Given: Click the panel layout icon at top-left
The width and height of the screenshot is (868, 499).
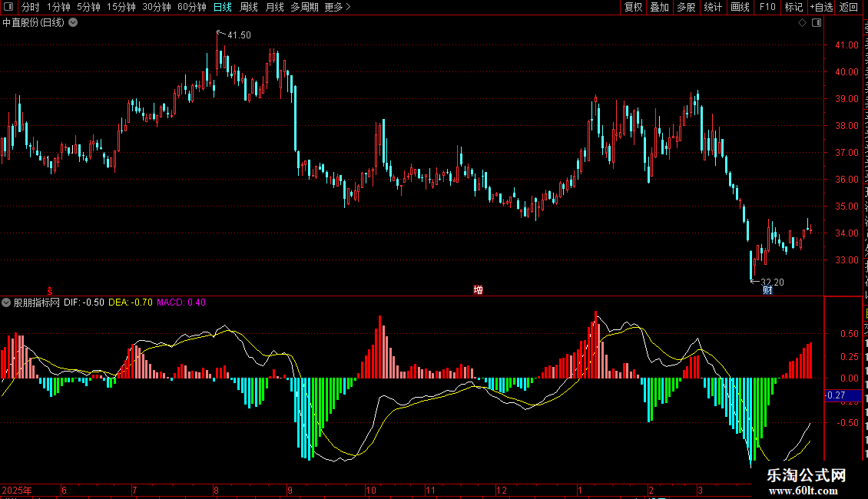Looking at the screenshot, I should (8, 7).
